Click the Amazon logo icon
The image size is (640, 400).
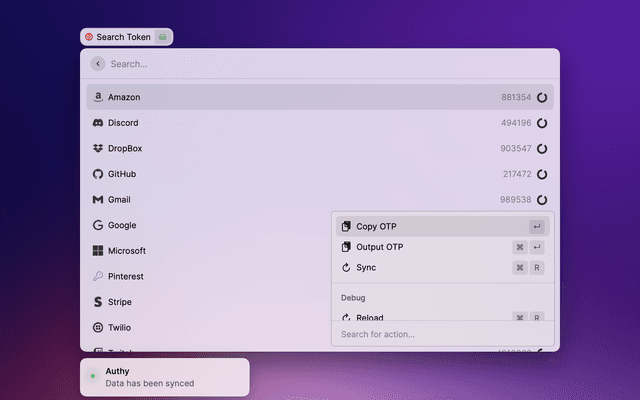coord(98,98)
